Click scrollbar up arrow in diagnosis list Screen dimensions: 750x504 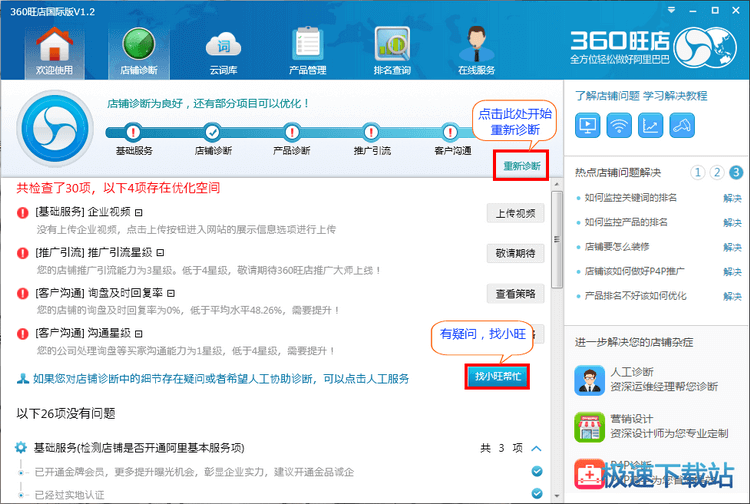(x=556, y=184)
